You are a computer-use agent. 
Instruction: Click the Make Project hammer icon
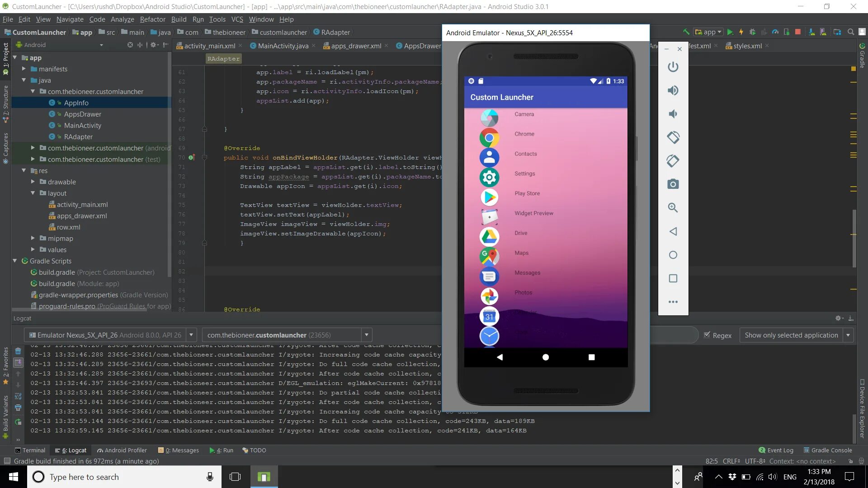(686, 32)
